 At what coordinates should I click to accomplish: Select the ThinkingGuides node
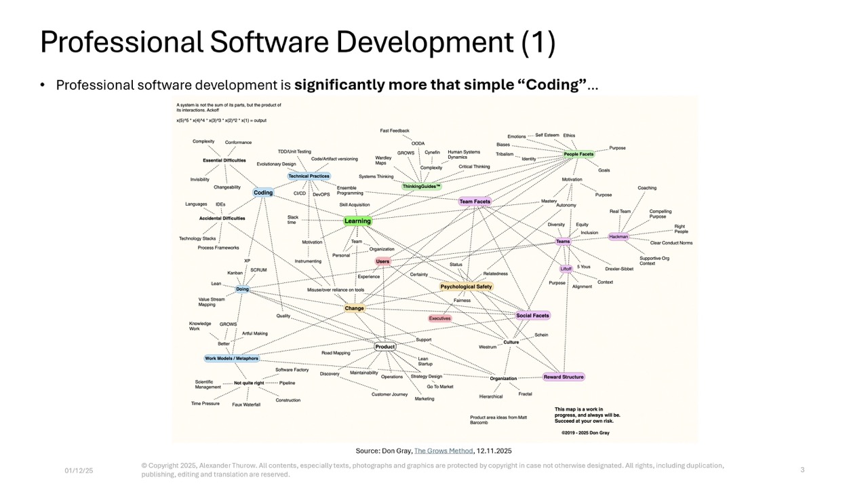[421, 186]
